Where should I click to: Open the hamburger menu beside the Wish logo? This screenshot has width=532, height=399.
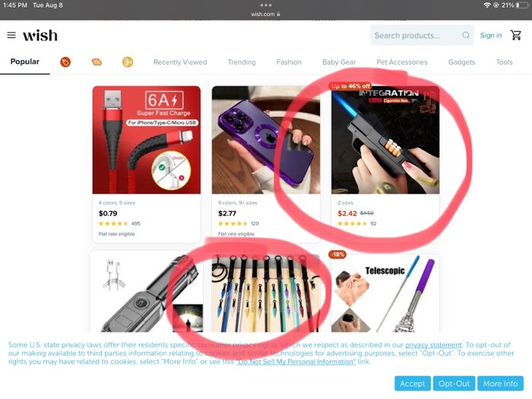click(11, 35)
